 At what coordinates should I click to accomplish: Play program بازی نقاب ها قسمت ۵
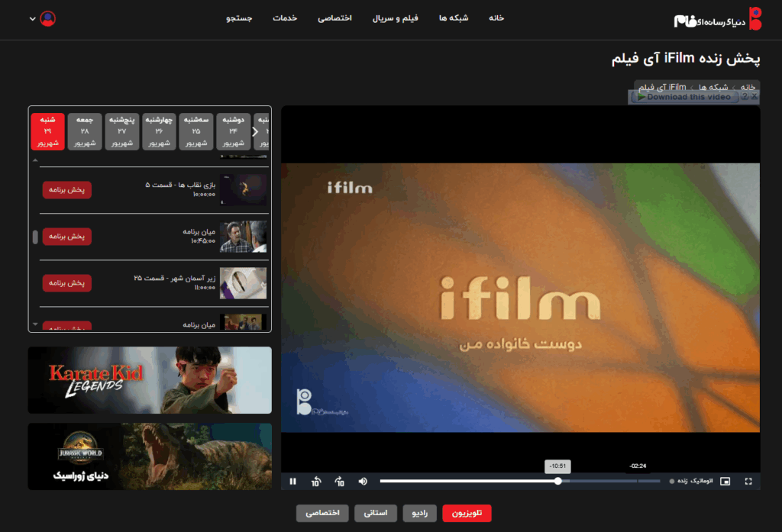click(x=67, y=190)
